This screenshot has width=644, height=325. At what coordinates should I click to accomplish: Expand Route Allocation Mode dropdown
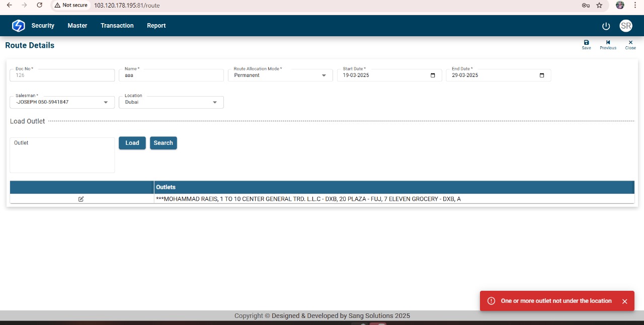pyautogui.click(x=324, y=75)
